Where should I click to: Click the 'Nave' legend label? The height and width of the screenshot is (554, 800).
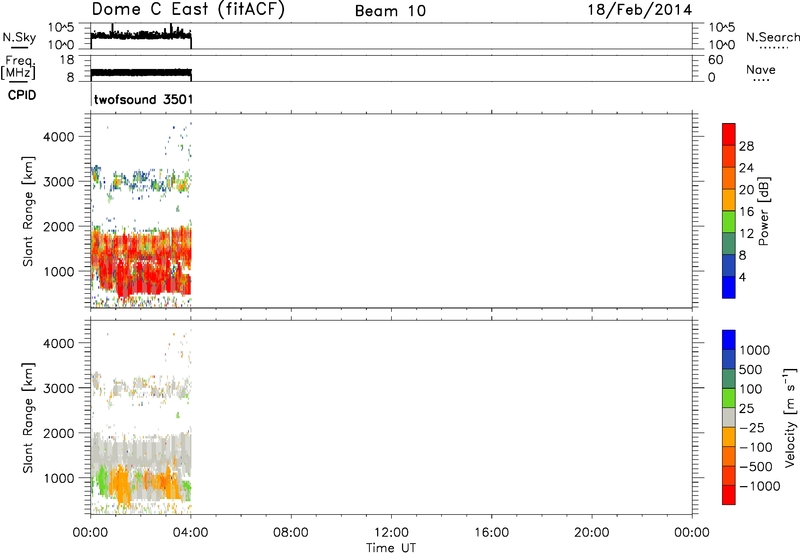(x=761, y=69)
